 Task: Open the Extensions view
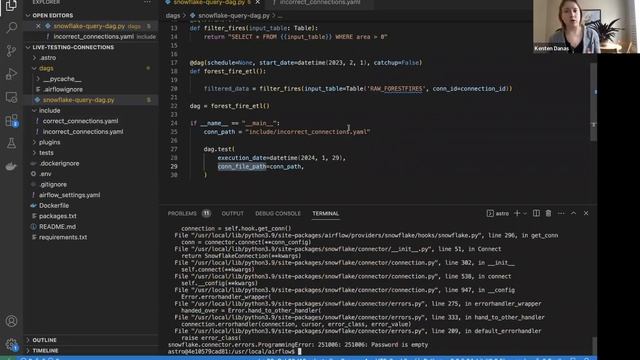coord(11,120)
